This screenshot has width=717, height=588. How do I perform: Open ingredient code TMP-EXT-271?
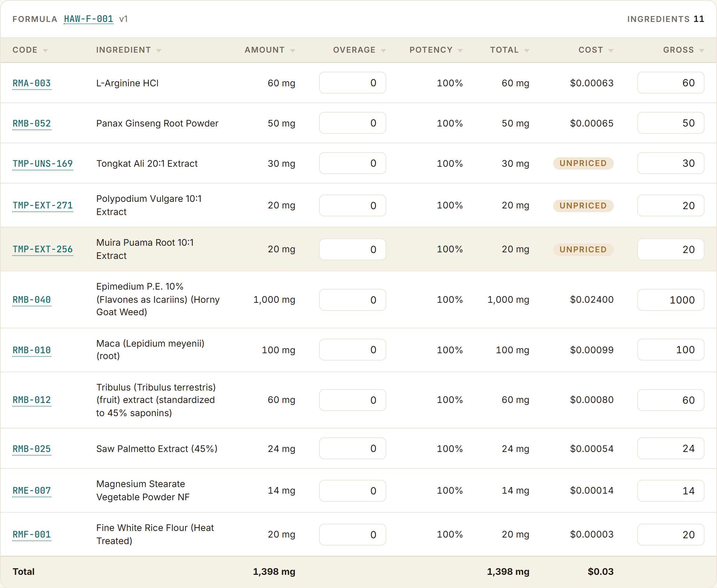click(x=43, y=206)
